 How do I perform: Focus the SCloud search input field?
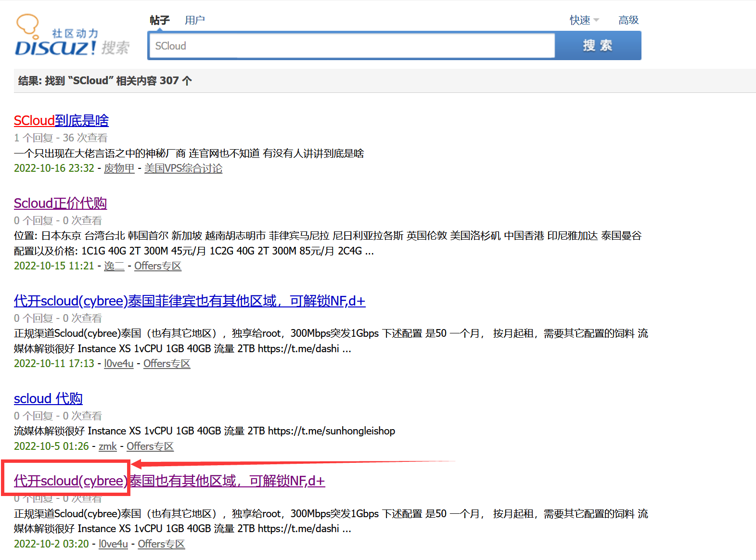coord(352,46)
